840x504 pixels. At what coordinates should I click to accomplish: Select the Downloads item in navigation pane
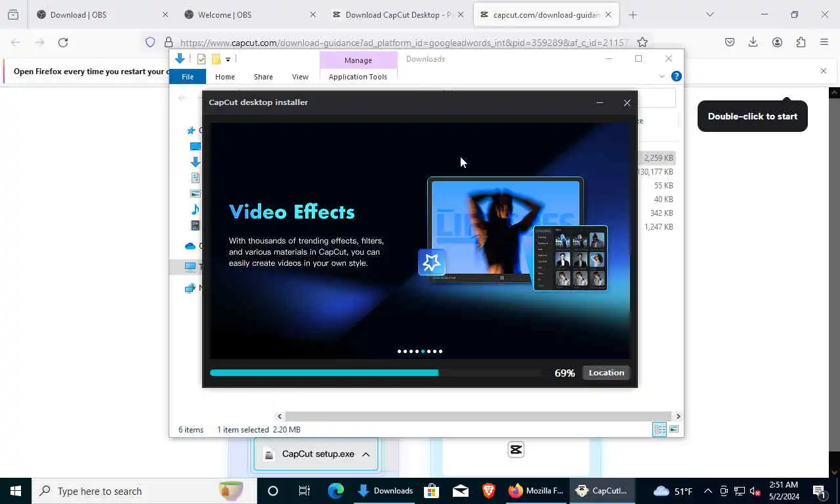196,162
